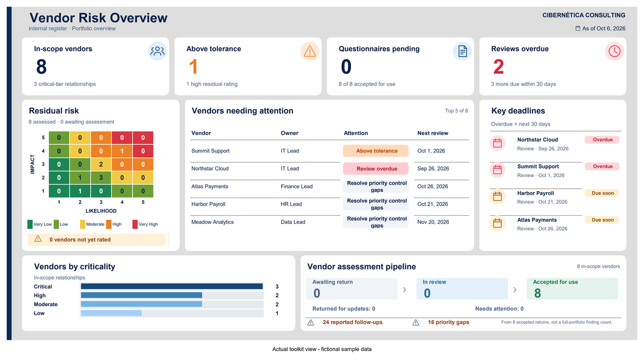Click the Resolve priority control gaps badge for Harbor Payroll
Image resolution: width=644 pixels, height=359 pixels.
(x=376, y=204)
